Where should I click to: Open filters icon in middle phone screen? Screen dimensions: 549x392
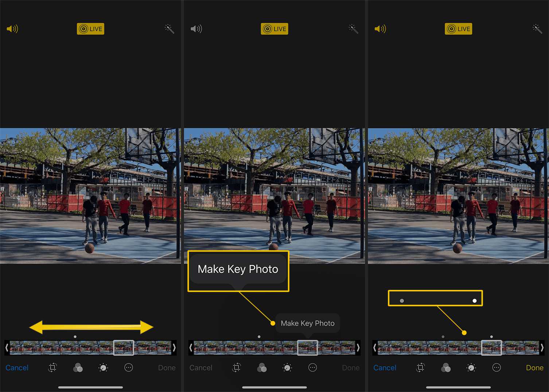pos(262,368)
